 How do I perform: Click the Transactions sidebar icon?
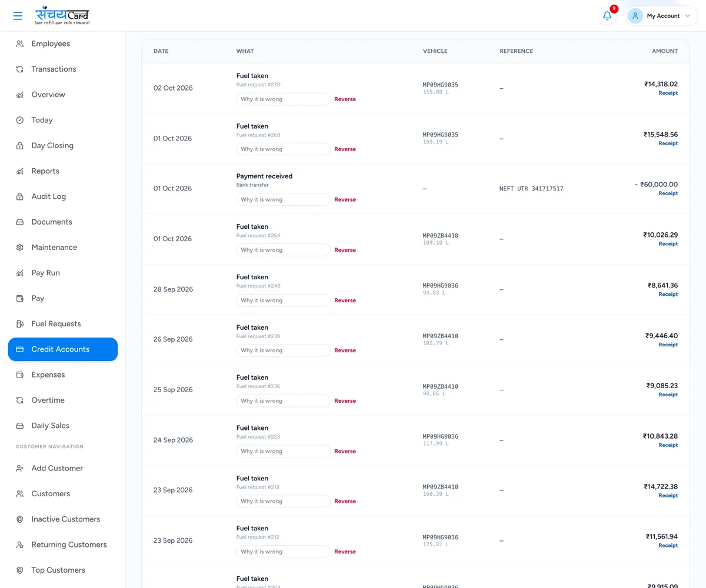[20, 69]
